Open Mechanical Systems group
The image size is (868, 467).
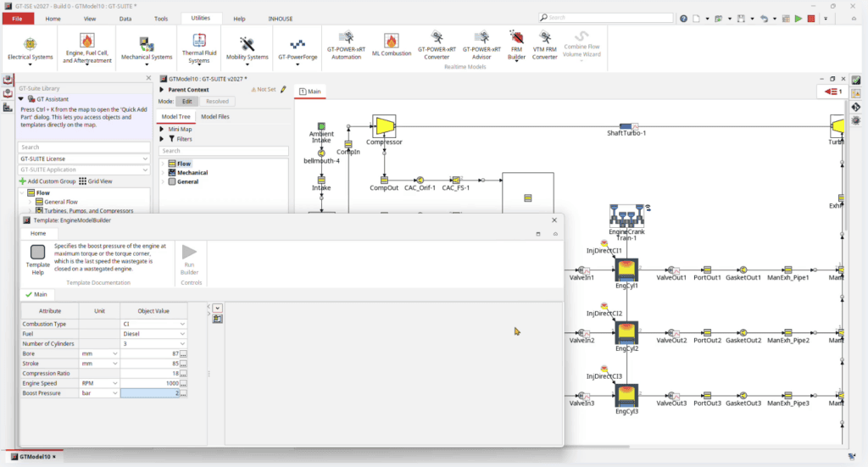click(x=146, y=50)
